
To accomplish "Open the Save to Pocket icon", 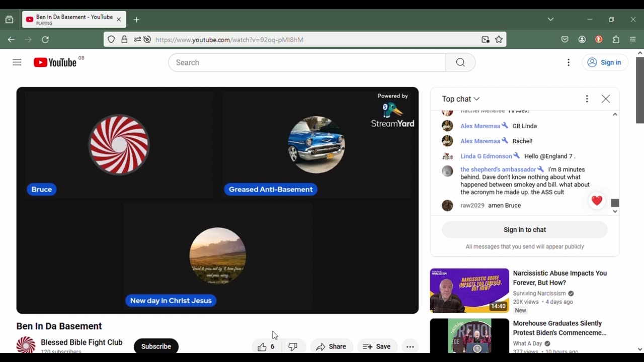I will click(x=565, y=40).
